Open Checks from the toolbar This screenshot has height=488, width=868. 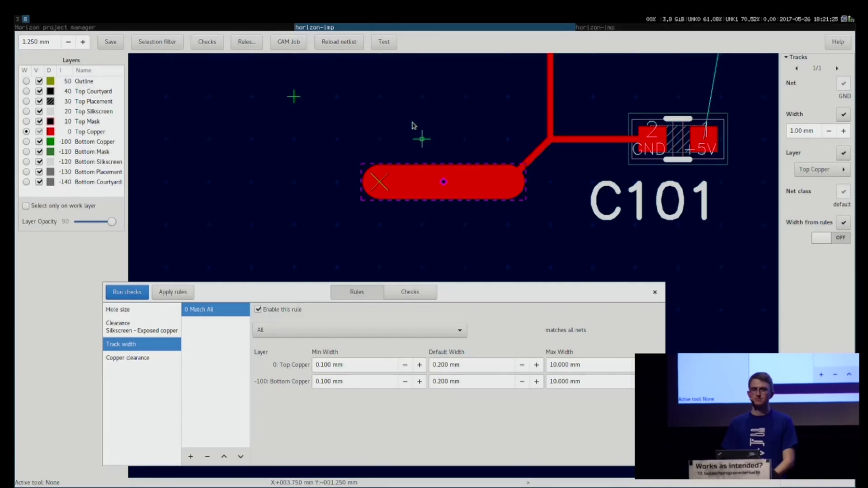[x=207, y=42]
